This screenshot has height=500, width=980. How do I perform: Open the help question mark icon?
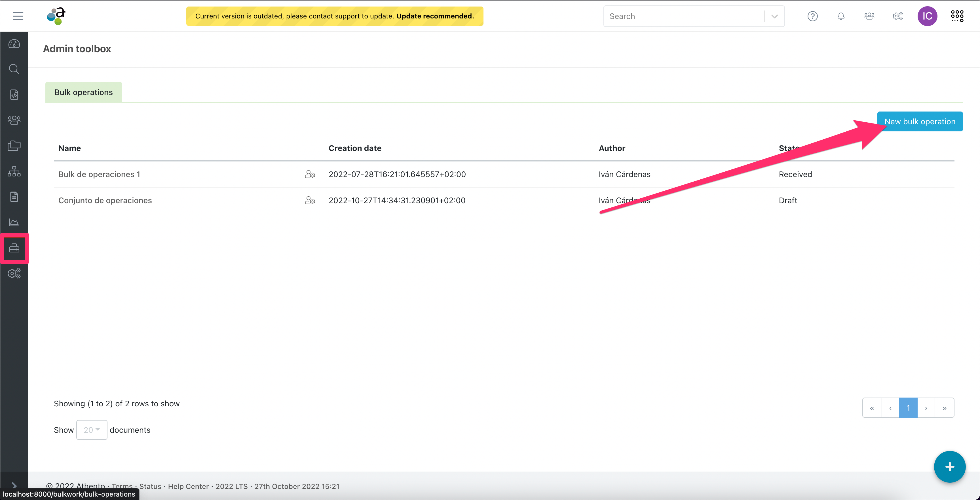(x=812, y=16)
